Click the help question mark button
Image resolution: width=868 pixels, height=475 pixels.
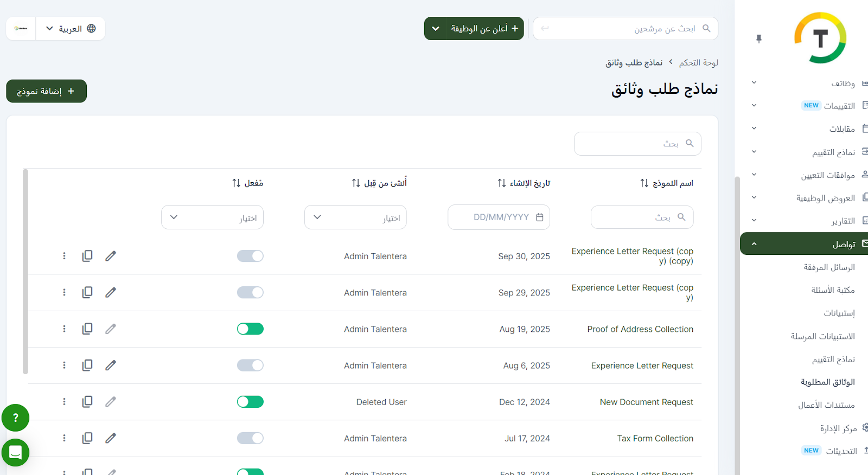coord(15,418)
